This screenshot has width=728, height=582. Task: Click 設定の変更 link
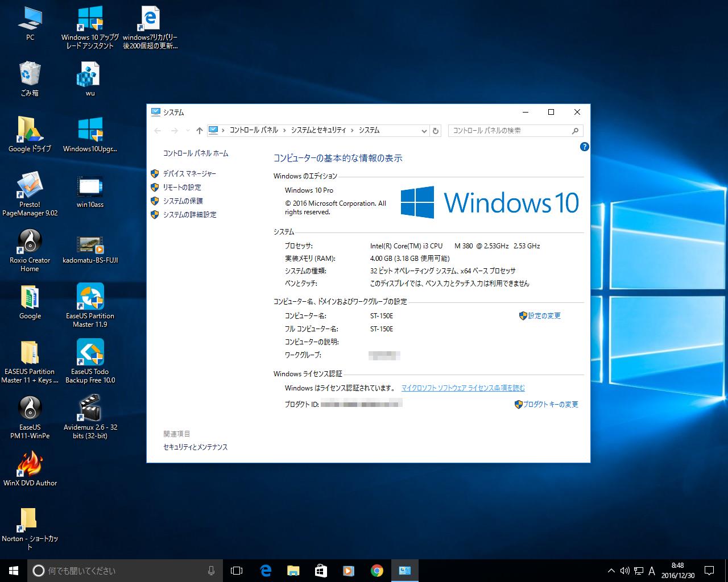(544, 316)
